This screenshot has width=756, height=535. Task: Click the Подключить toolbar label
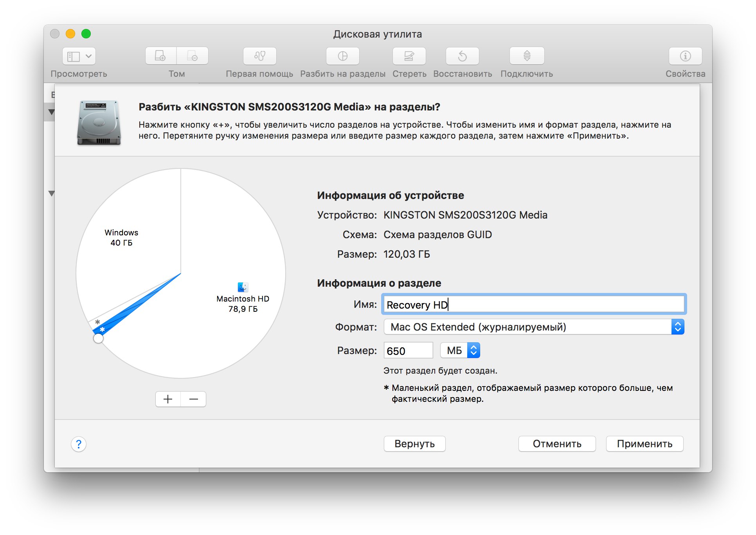tap(527, 74)
